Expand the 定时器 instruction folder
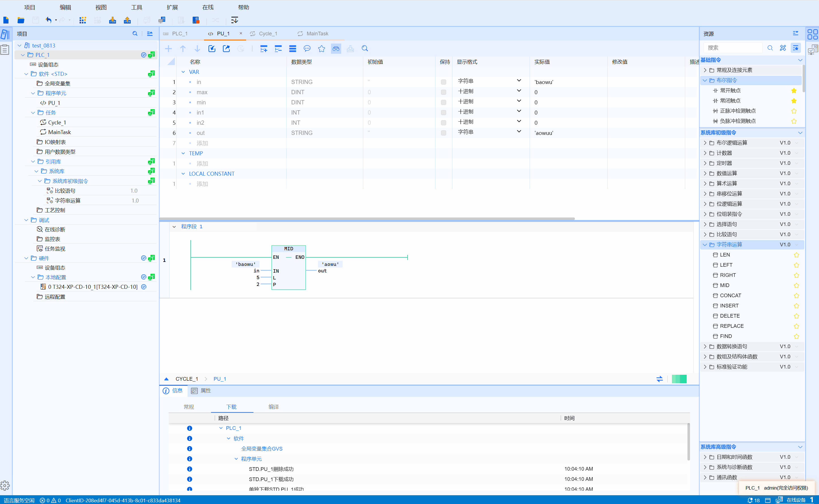Image resolution: width=819 pixels, height=504 pixels. 705,163
